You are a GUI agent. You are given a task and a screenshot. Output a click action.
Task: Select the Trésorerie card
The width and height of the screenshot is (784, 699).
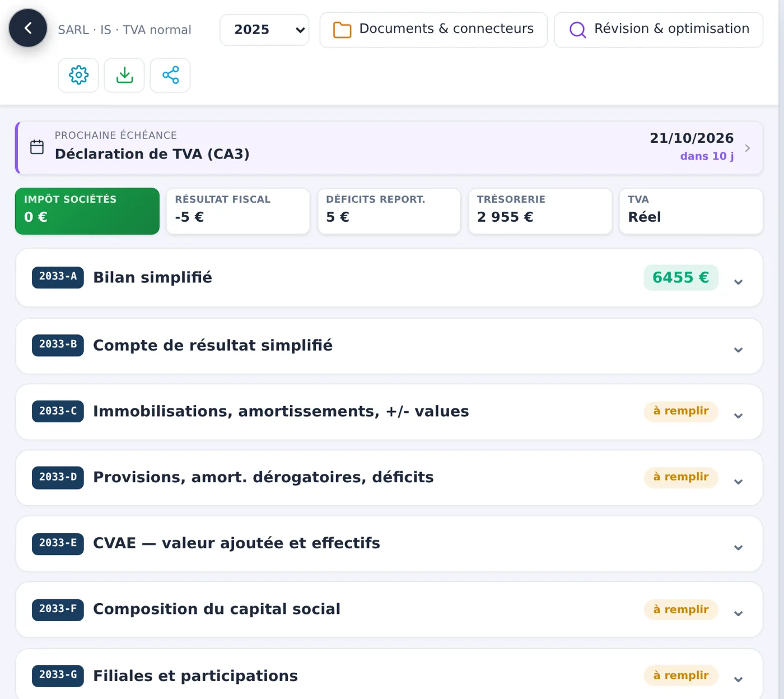[x=540, y=211]
